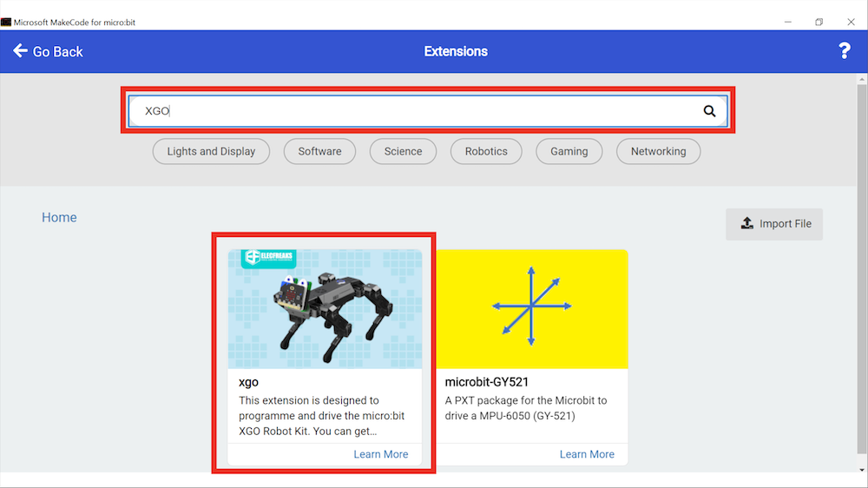Click the scrollbar up arrow
The width and height of the screenshot is (868, 488).
click(x=862, y=80)
